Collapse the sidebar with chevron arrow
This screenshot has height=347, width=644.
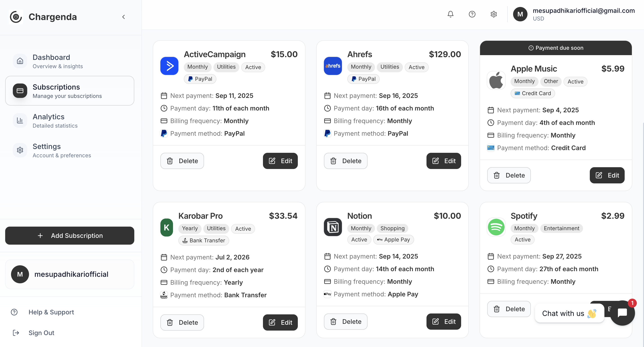(x=123, y=17)
